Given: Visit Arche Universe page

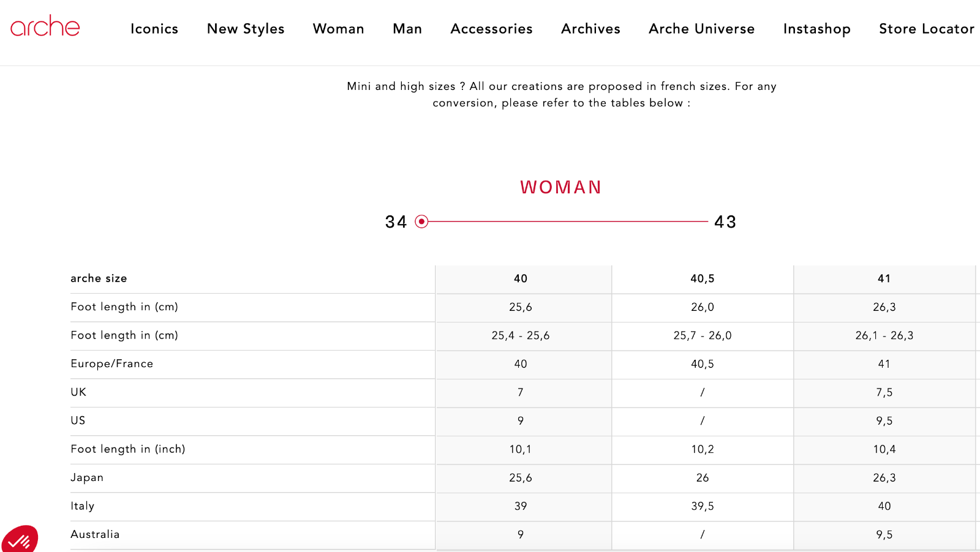Looking at the screenshot, I should pyautogui.click(x=701, y=29).
